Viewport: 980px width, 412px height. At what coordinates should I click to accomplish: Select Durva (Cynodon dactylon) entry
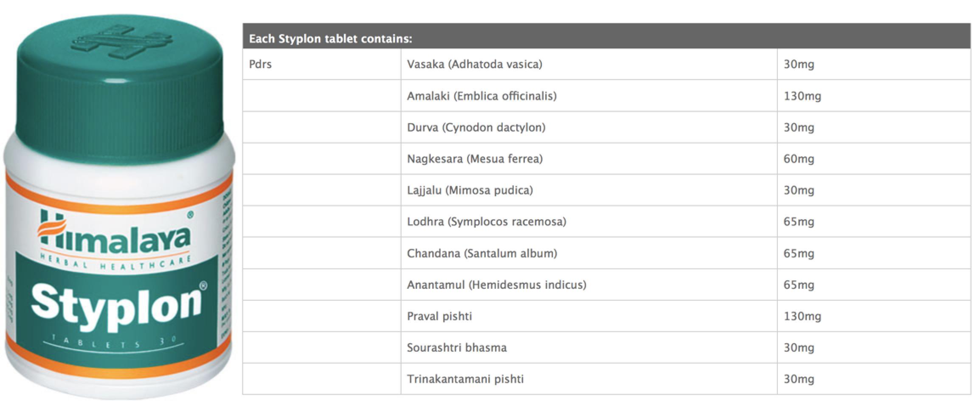[x=476, y=127]
